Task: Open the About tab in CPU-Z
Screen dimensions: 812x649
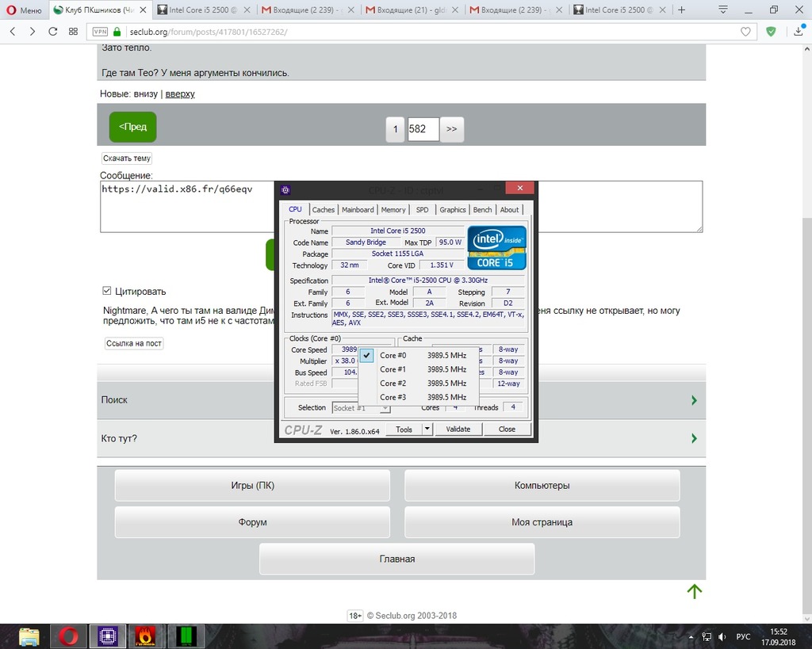Action: click(509, 210)
